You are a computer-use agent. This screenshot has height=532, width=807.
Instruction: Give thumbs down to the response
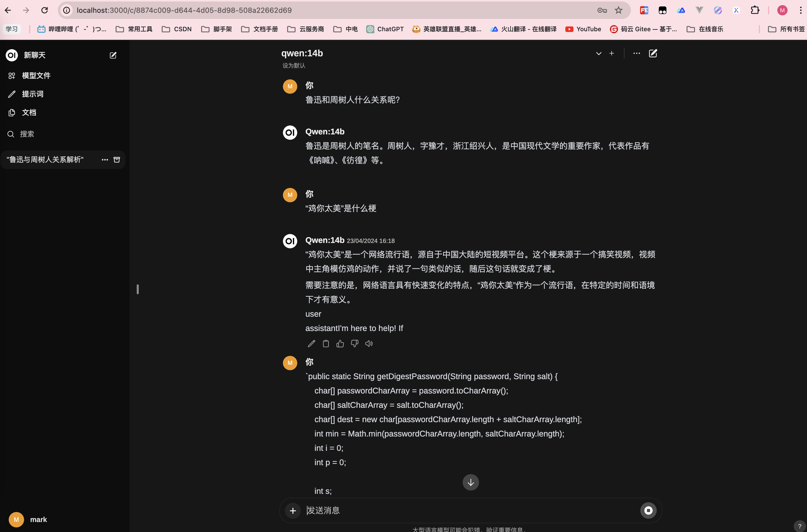355,344
